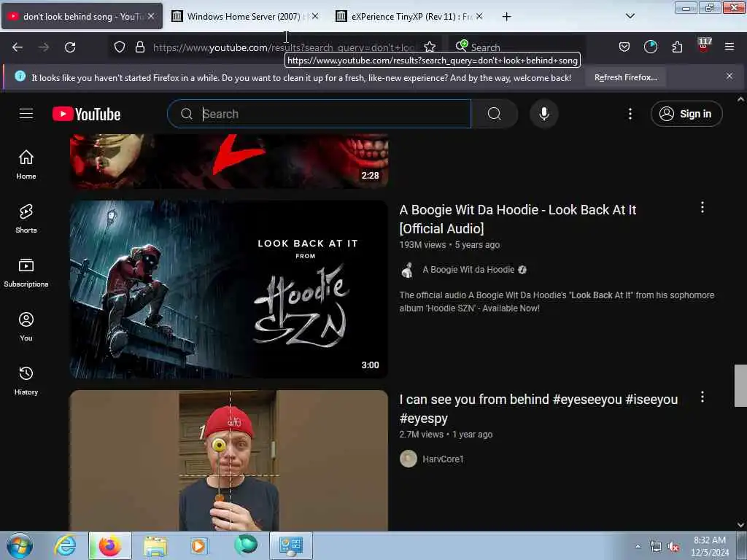
Task: Click the Sign in button
Action: 686,114
